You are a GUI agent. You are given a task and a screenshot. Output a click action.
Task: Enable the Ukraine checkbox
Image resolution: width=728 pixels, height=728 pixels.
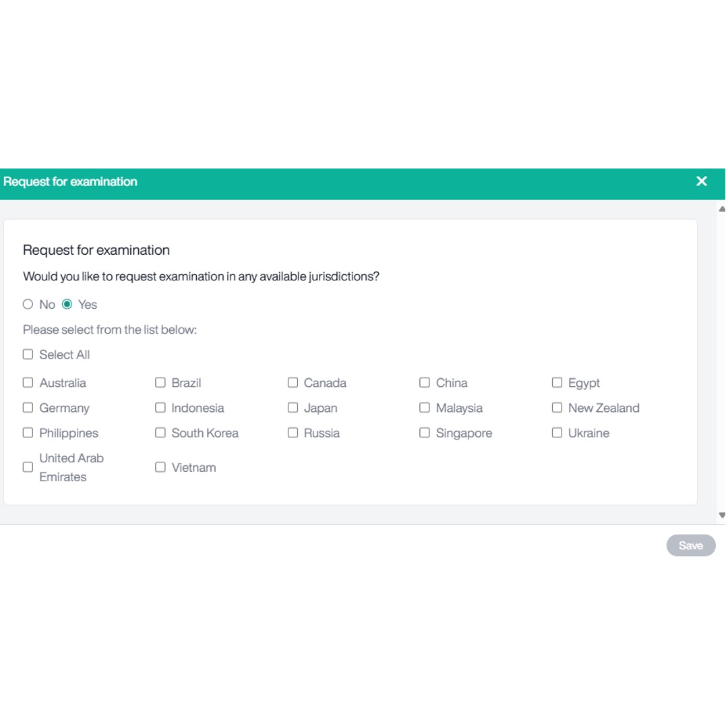tap(557, 433)
